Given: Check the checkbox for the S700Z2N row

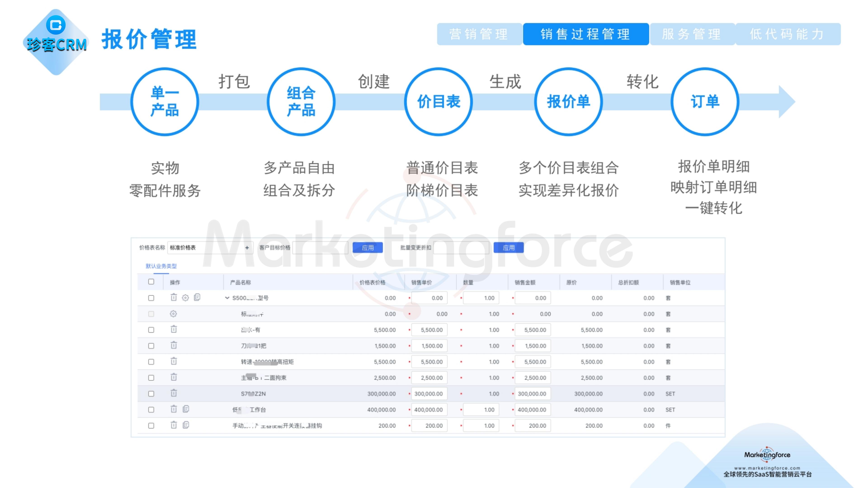Looking at the screenshot, I should [x=151, y=394].
